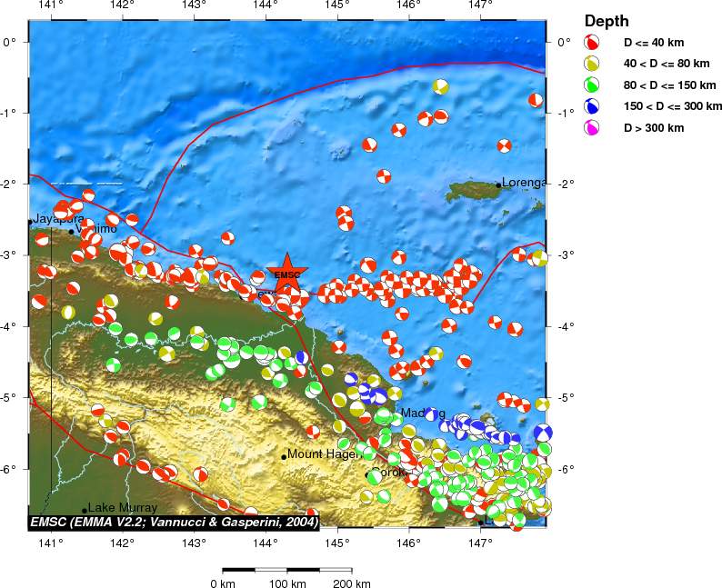Select the yellow 40-80 km depth legend symbol

point(592,64)
